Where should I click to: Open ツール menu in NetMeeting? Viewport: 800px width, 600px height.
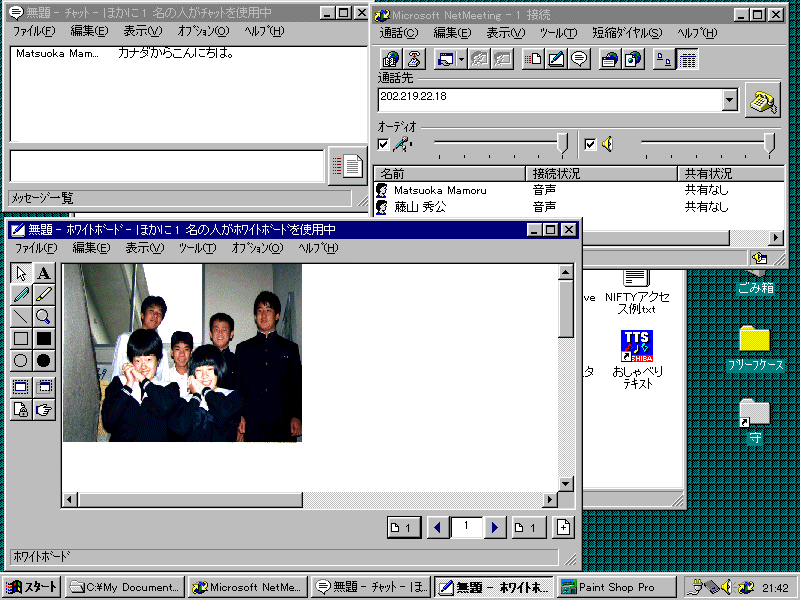pyautogui.click(x=558, y=33)
